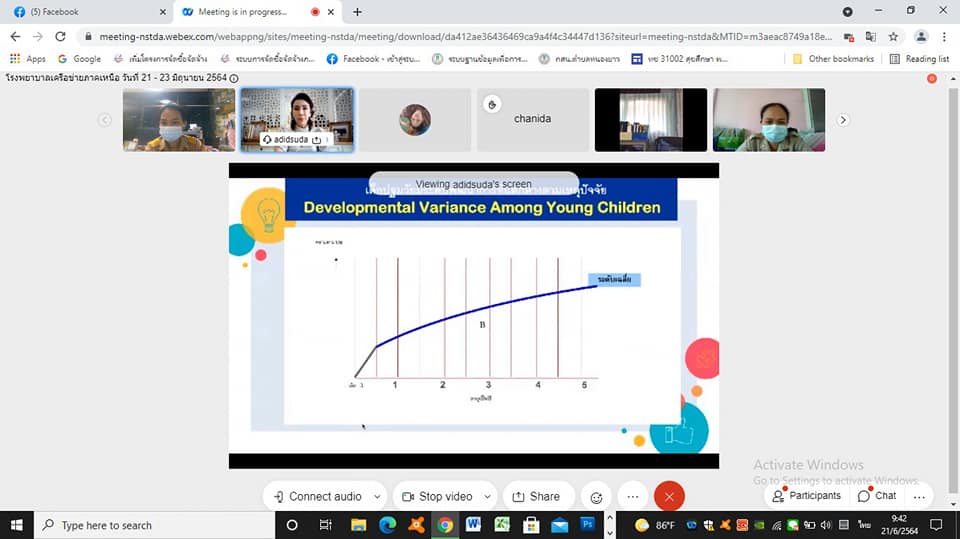Toggle Stop video button
The width and height of the screenshot is (960, 539).
click(x=437, y=497)
